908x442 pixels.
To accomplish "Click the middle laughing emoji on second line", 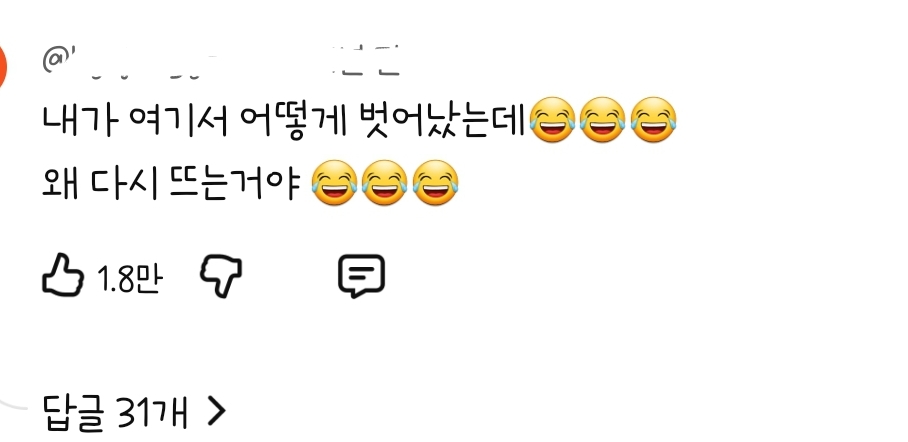I will [x=385, y=183].
